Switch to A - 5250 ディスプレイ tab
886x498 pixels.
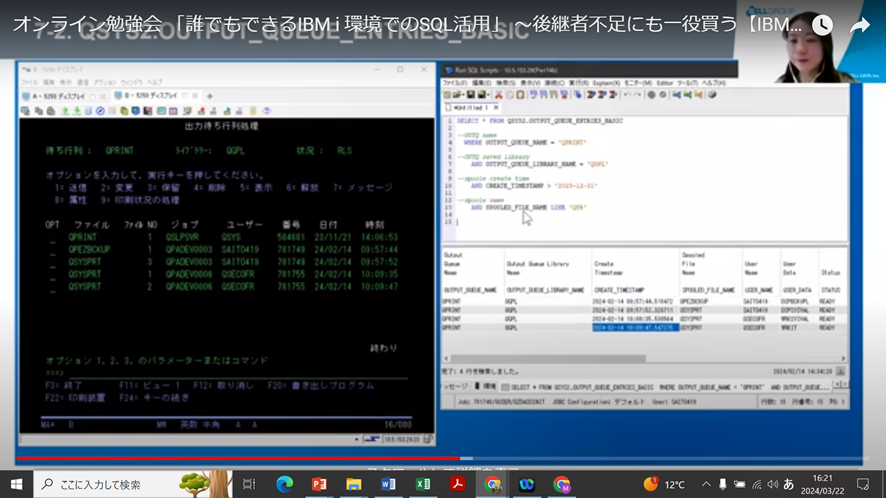54,96
